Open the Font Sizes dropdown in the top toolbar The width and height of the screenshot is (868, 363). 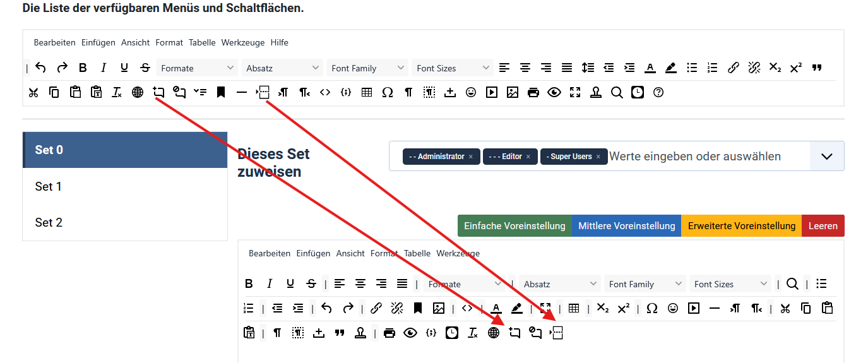coord(453,68)
